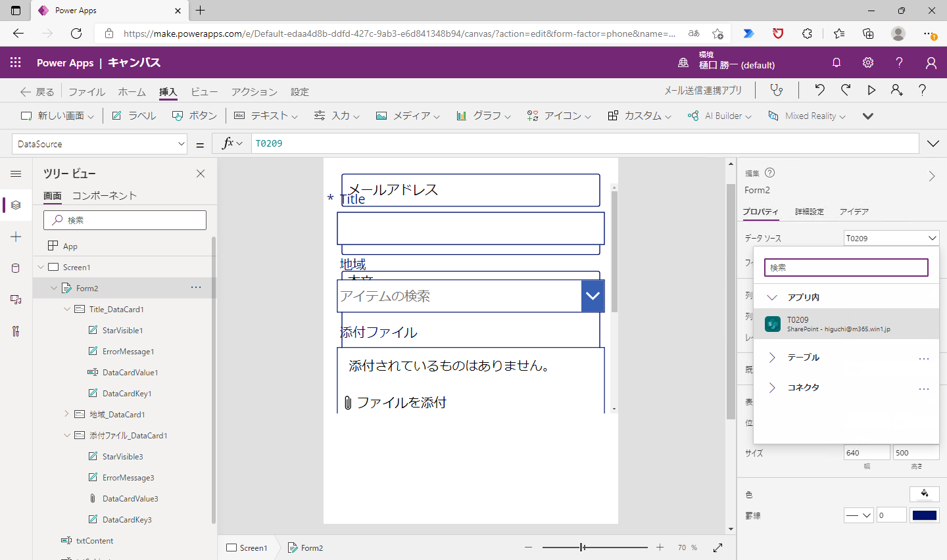Open the Data cylinder icon in the sidebar
947x560 pixels.
tap(16, 268)
